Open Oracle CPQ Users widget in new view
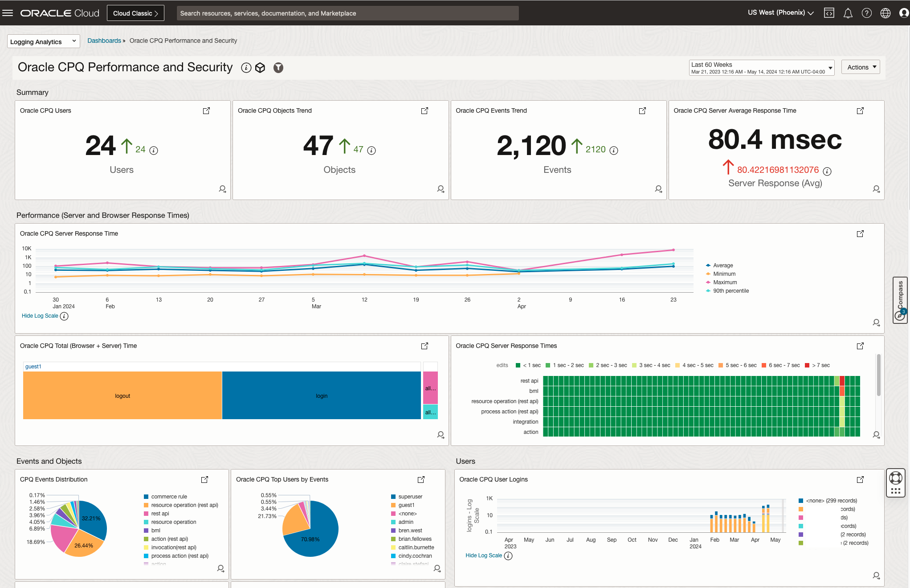This screenshot has height=588, width=910. point(206,110)
